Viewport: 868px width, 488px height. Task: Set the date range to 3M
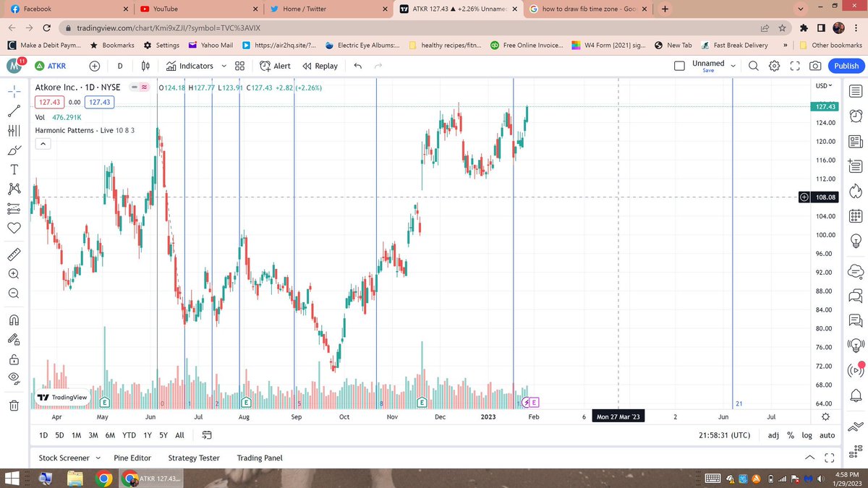tap(93, 435)
